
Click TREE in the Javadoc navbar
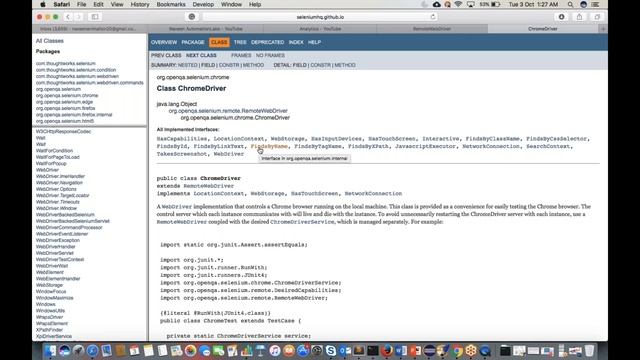click(240, 42)
